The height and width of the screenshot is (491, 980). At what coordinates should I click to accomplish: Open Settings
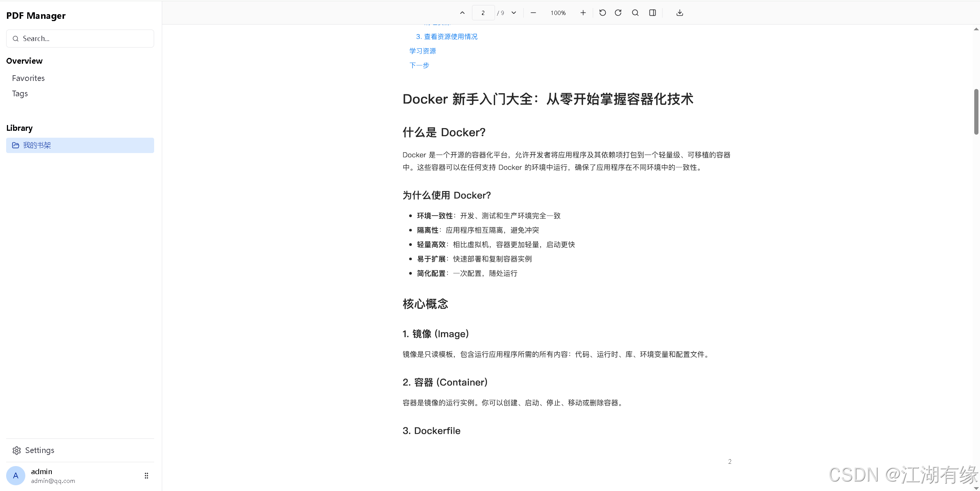(x=39, y=450)
